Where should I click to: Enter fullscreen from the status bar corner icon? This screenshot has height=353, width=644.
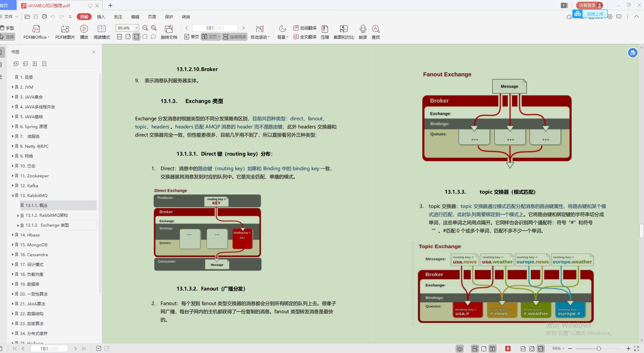pos(637,349)
